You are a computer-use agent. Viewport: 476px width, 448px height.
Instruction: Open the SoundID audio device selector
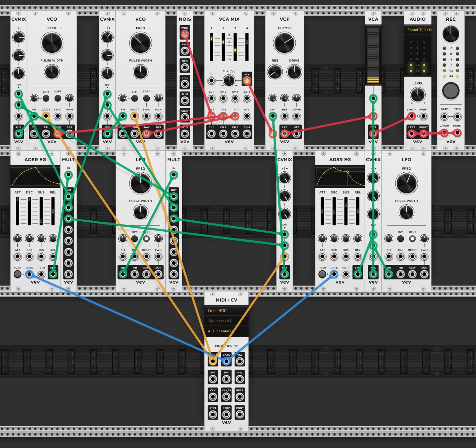417,30
